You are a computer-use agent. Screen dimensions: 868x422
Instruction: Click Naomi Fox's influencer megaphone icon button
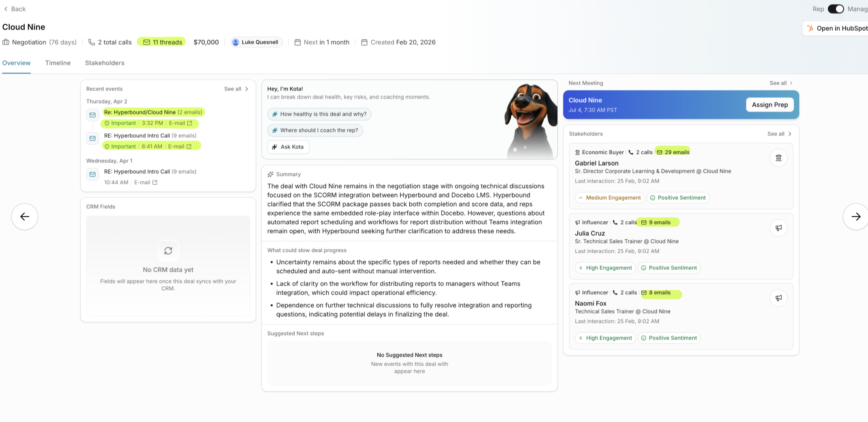click(x=779, y=298)
